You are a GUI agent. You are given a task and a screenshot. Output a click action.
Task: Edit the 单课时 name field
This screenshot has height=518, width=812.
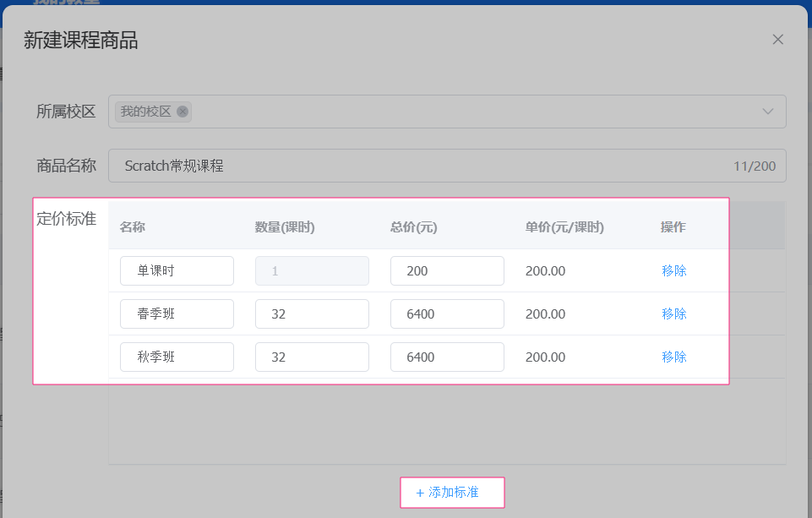coord(177,271)
